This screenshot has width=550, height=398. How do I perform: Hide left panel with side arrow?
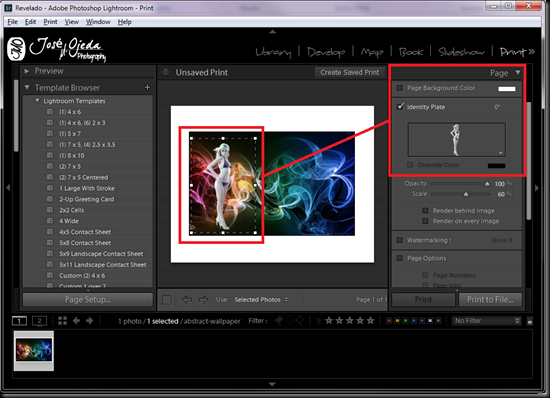pyautogui.click(x=8, y=188)
